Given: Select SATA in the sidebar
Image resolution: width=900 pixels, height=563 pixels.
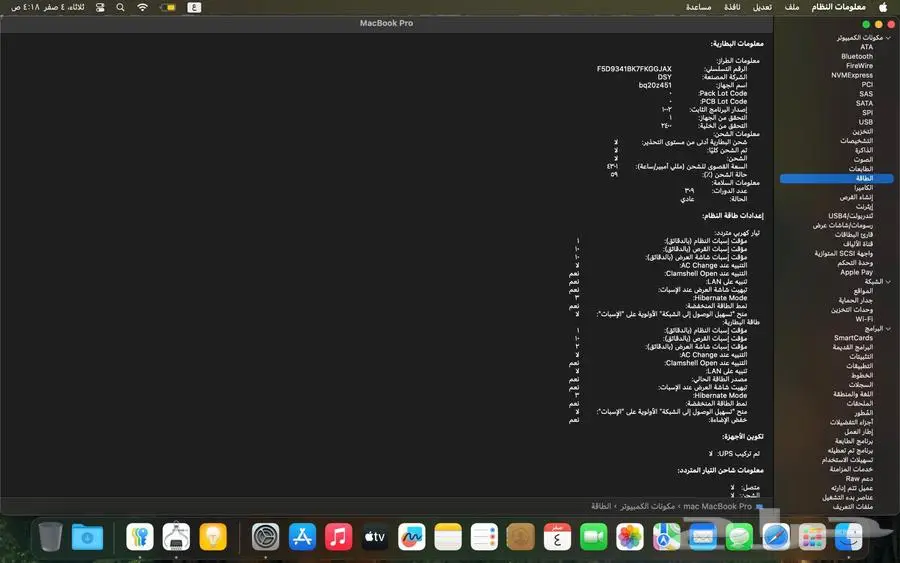Looking at the screenshot, I should click(864, 103).
